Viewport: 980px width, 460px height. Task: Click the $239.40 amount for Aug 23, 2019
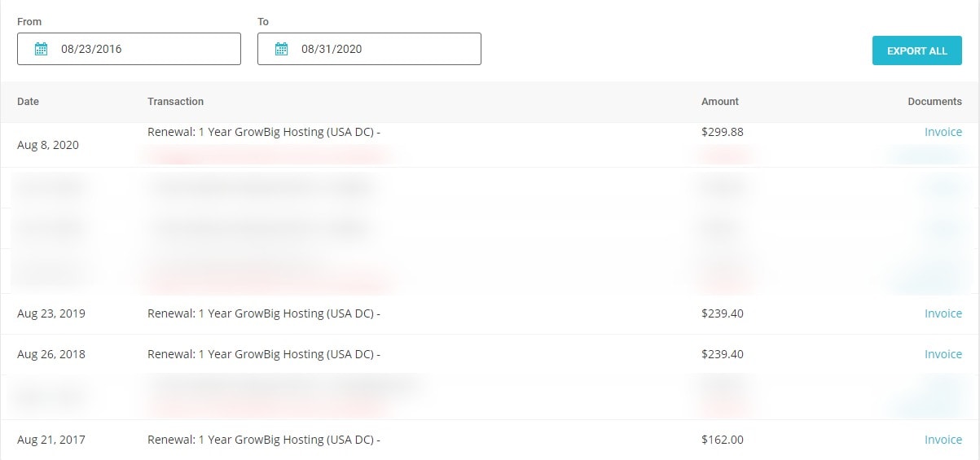pos(723,313)
